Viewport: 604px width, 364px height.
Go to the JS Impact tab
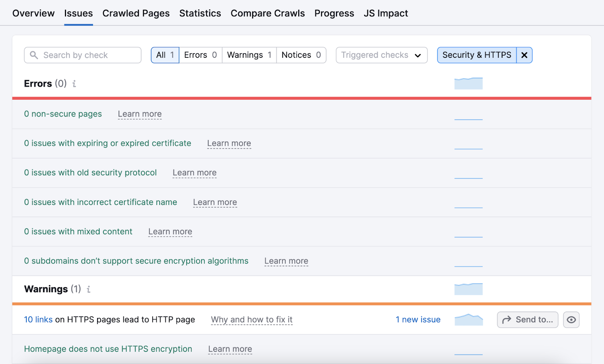(x=385, y=13)
